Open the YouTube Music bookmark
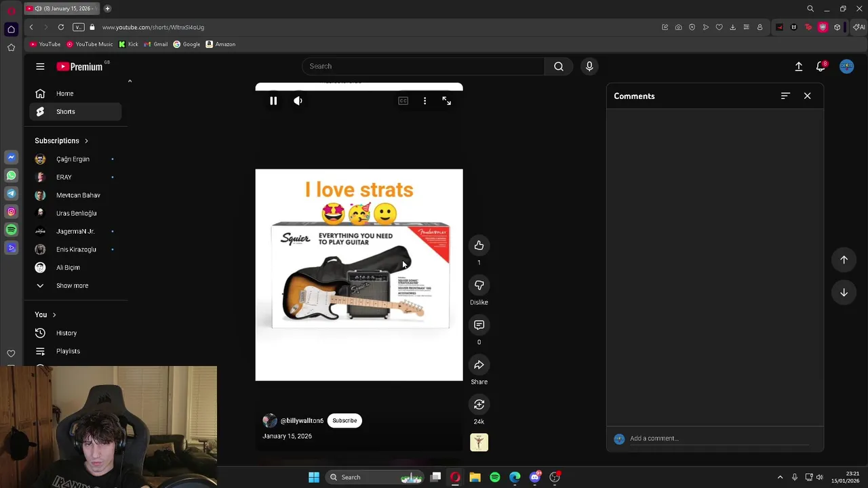 89,44
